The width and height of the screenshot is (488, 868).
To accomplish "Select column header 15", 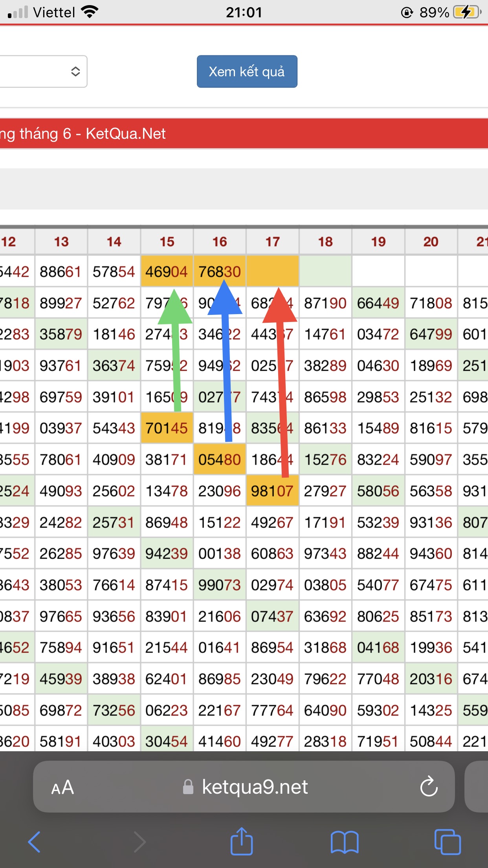I will tap(167, 242).
